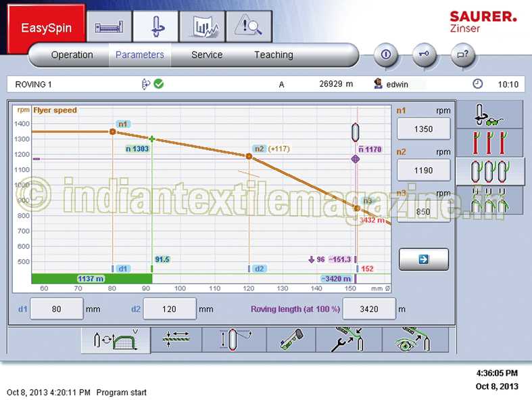Image resolution: width=532 pixels, height=400 pixels.
Task: Edit the d2 diameter field 120
Action: (170, 309)
